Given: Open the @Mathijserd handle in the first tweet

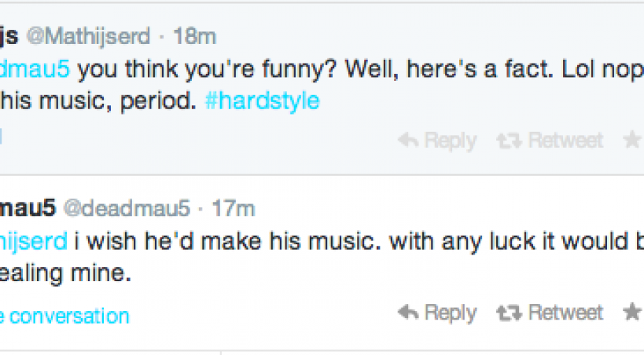Looking at the screenshot, I should [86, 36].
